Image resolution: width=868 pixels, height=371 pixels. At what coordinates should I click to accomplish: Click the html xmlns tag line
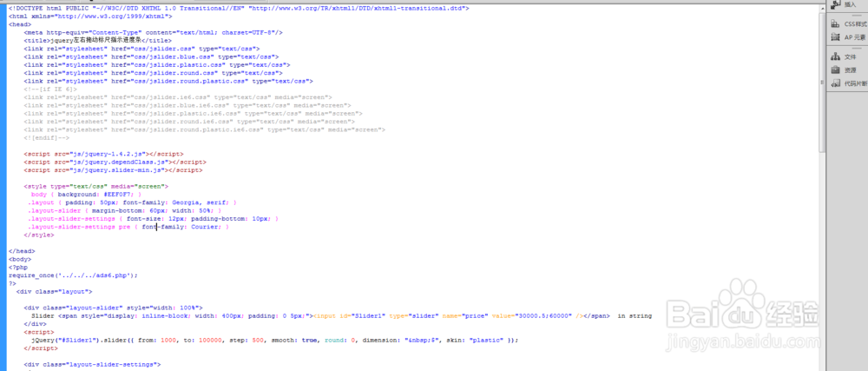click(90, 17)
